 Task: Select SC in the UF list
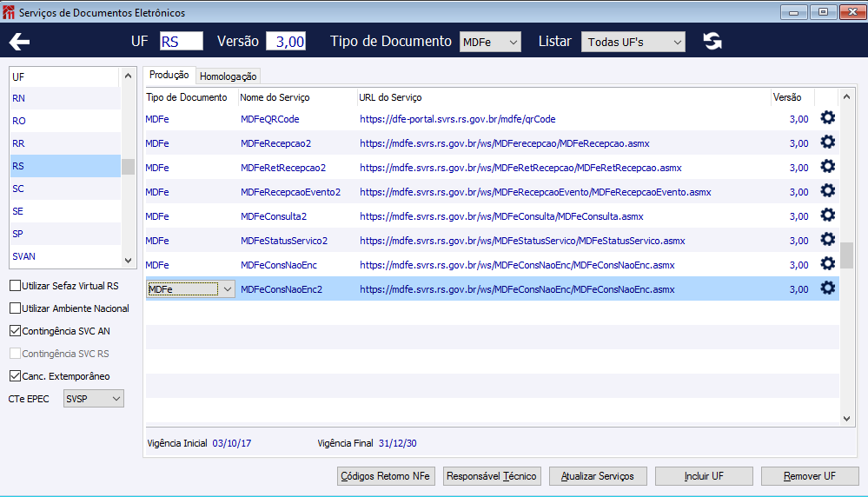pyautogui.click(x=65, y=189)
